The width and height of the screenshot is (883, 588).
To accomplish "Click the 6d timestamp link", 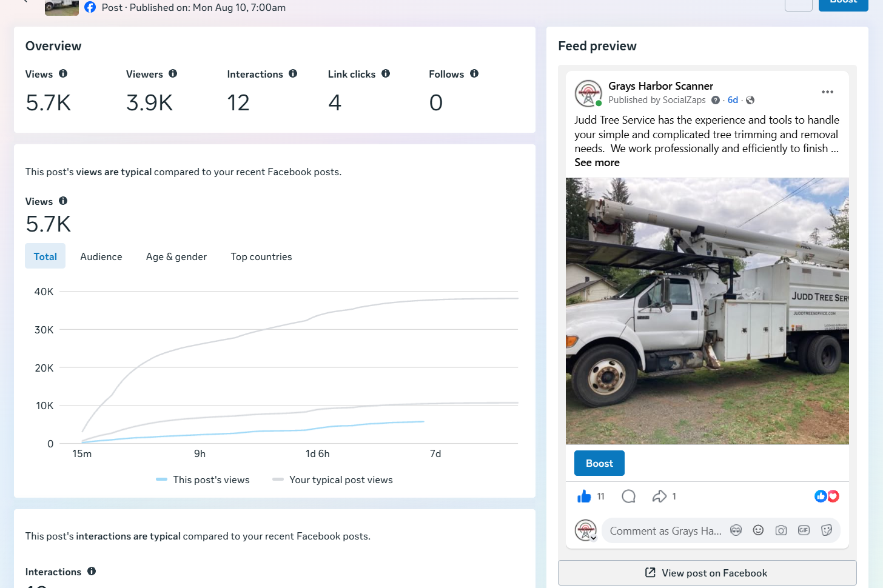I will [733, 100].
